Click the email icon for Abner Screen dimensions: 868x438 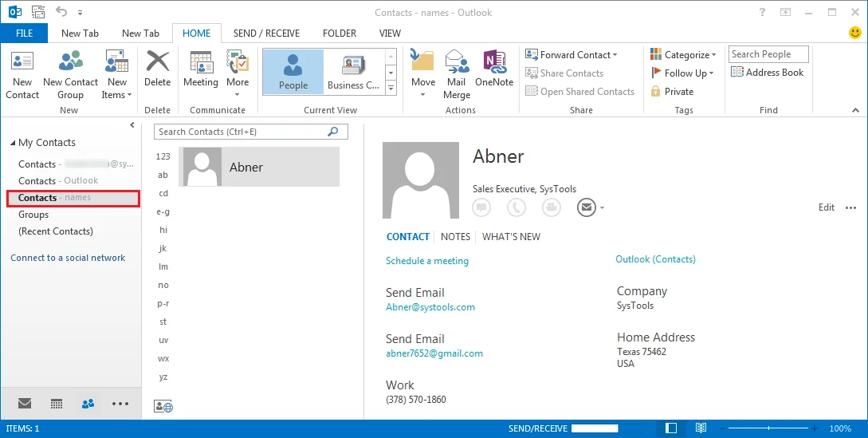click(x=586, y=207)
